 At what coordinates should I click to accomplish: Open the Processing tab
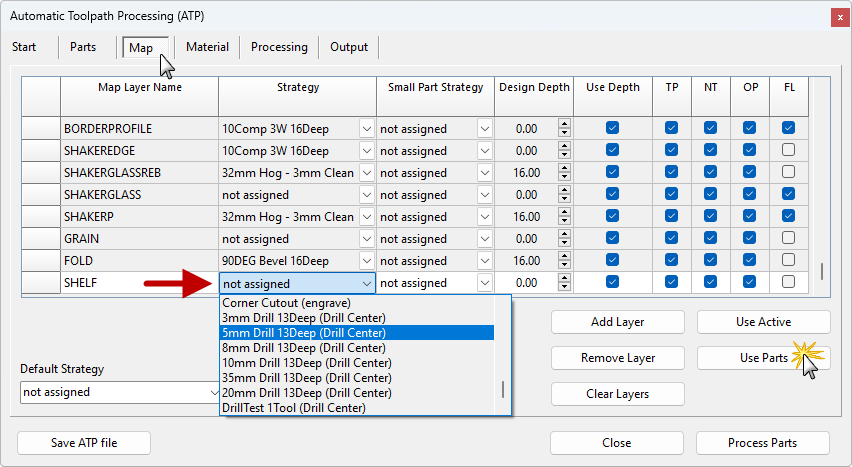[279, 47]
